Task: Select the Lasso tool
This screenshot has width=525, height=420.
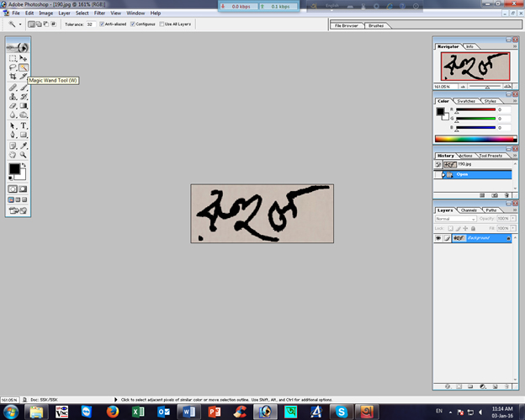Action: click(x=13, y=67)
